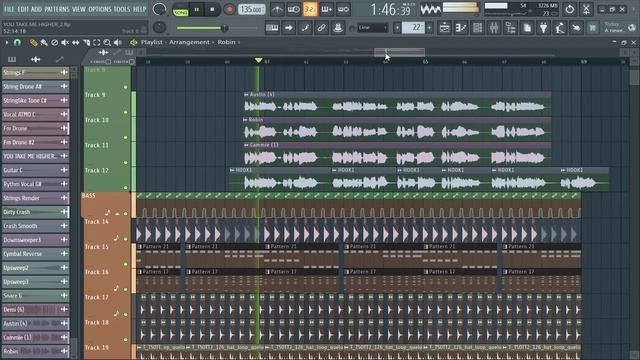Select the Zoom magnifier tool

click(107, 42)
